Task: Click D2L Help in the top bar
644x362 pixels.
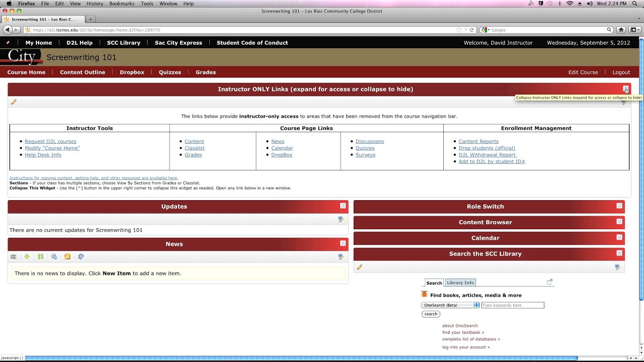Action: coord(79,43)
